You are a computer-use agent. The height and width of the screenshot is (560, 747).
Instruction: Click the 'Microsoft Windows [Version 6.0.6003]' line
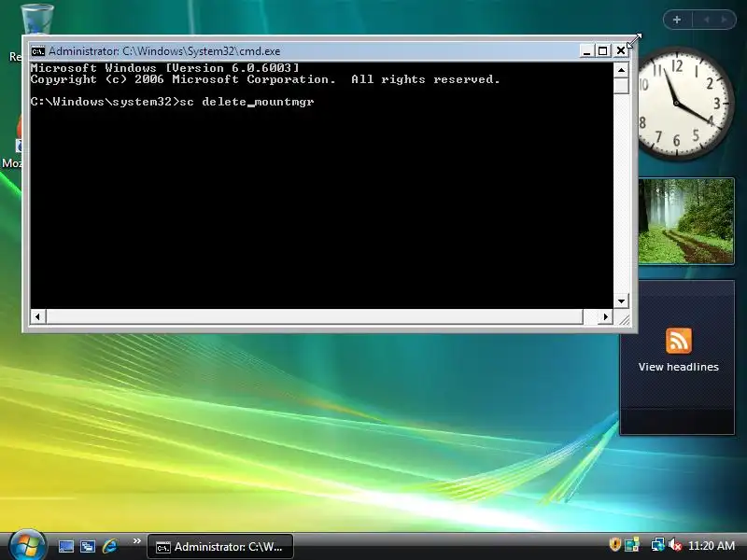(165, 68)
